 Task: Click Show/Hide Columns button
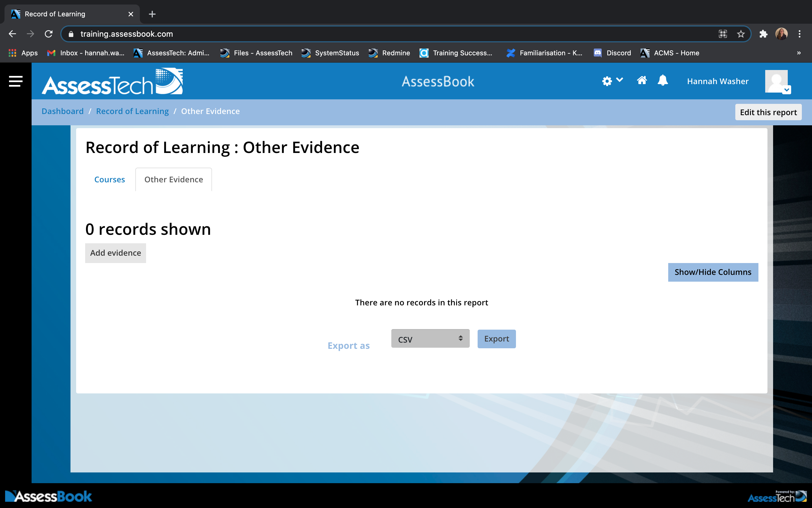point(713,272)
